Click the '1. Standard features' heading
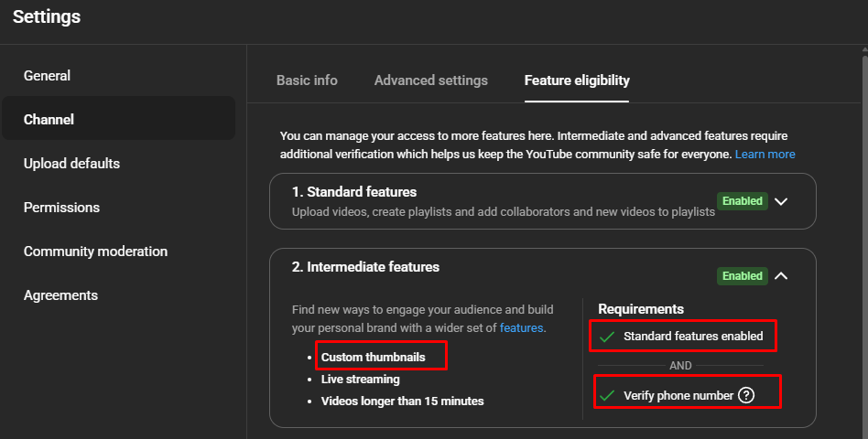868x439 pixels. pos(354,192)
